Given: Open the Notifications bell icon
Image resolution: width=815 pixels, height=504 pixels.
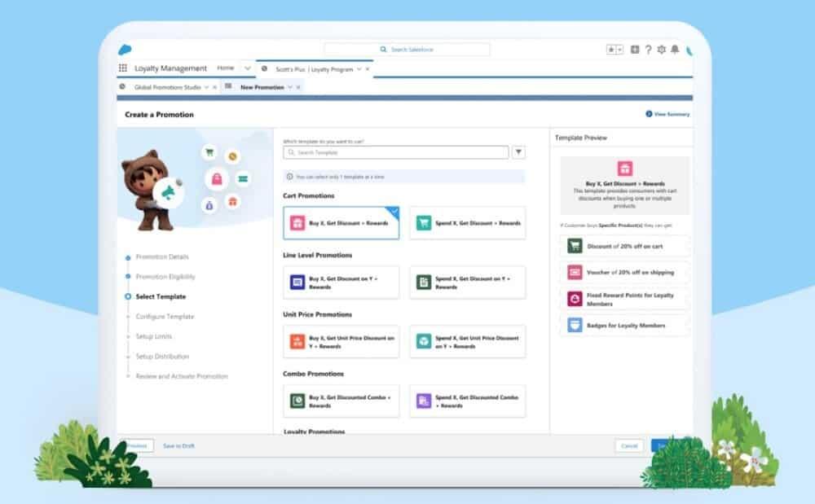Looking at the screenshot, I should point(675,50).
